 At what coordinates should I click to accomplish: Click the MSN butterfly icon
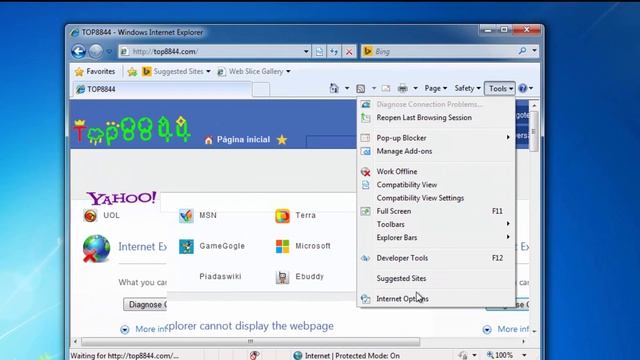pyautogui.click(x=186, y=215)
